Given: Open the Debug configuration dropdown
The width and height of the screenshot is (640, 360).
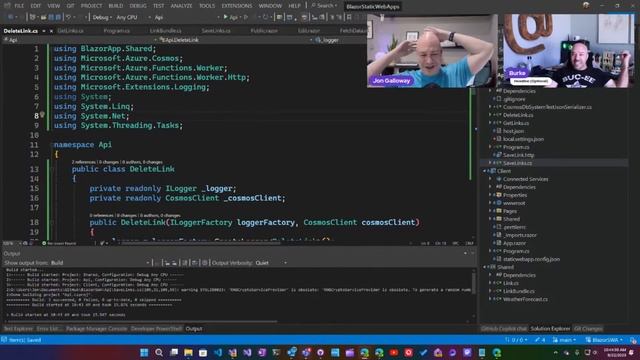Looking at the screenshot, I should tap(102, 17).
